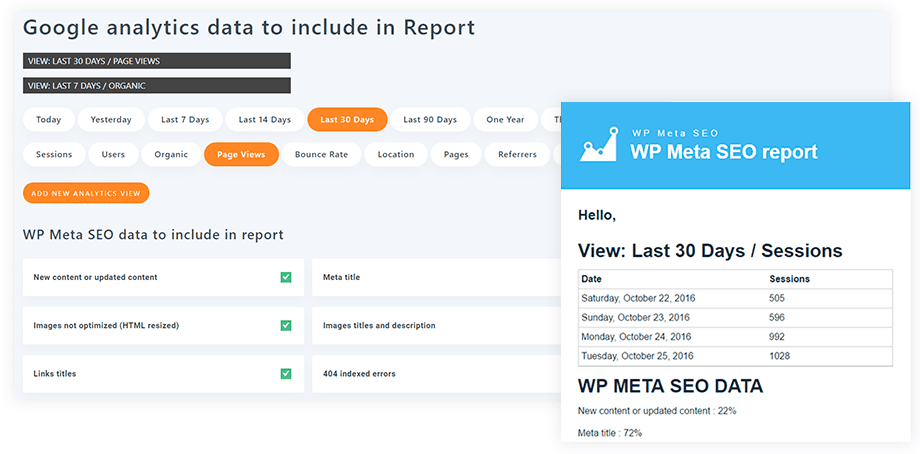This screenshot has height=454, width=920.
Task: Toggle New content or updated content checkbox
Action: [286, 277]
